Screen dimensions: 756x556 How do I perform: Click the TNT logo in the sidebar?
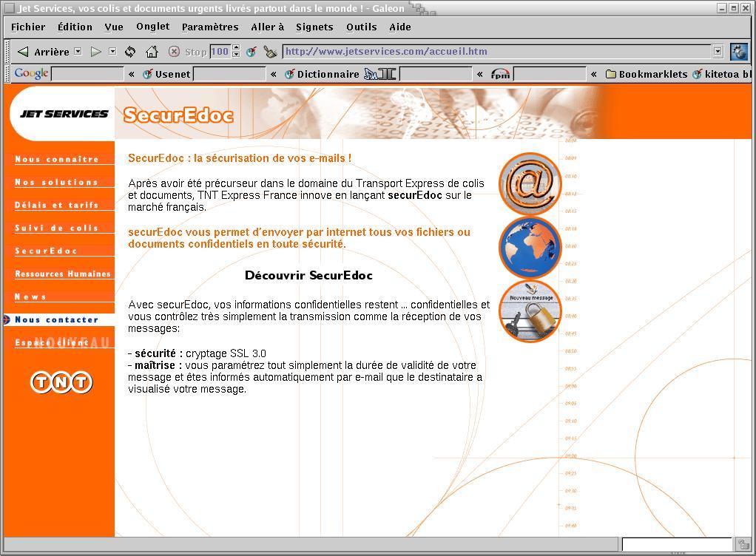(61, 382)
